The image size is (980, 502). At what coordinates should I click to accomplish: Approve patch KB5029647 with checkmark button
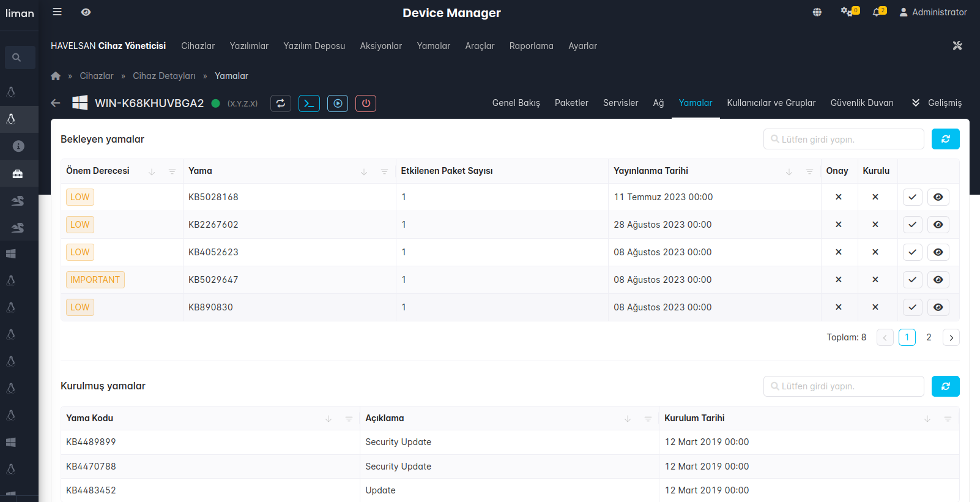coord(912,280)
